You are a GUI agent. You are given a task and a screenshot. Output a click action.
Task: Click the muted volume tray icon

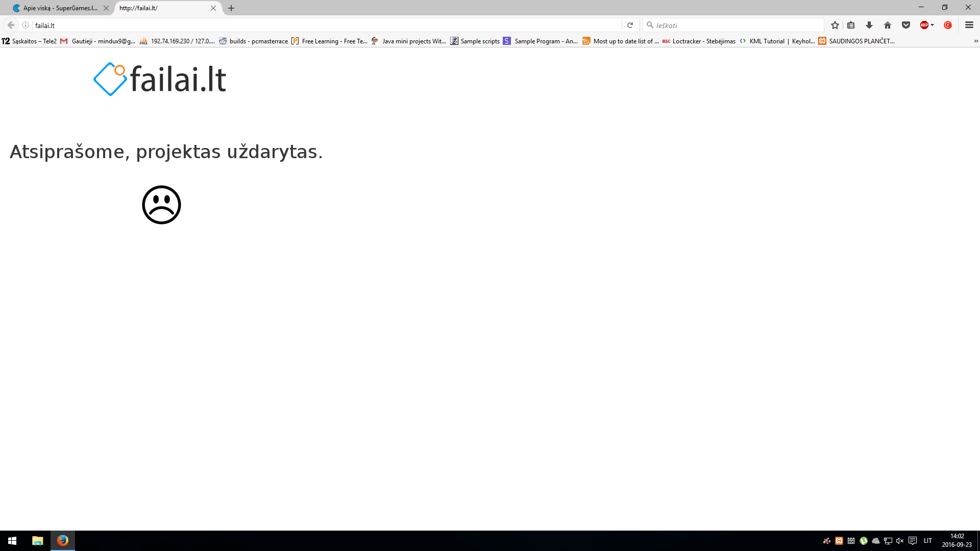click(900, 541)
